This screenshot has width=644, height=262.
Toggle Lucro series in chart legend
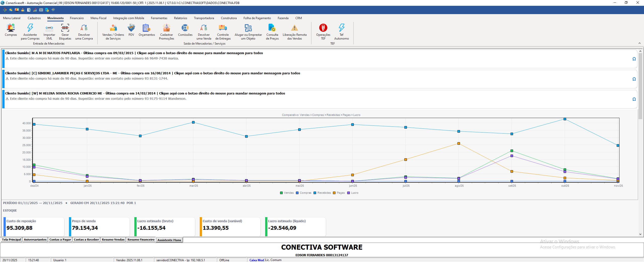[353, 193]
